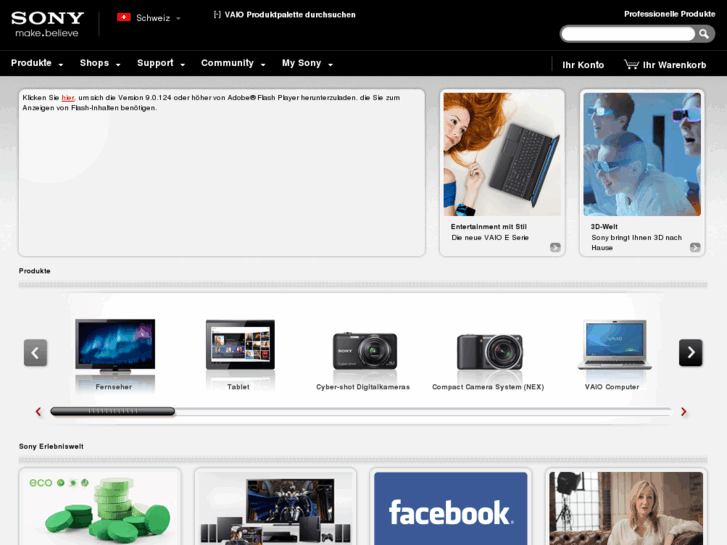Image resolution: width=727 pixels, height=545 pixels.
Task: Open VAIO Produktpalette durchsuchen
Action: [290, 15]
